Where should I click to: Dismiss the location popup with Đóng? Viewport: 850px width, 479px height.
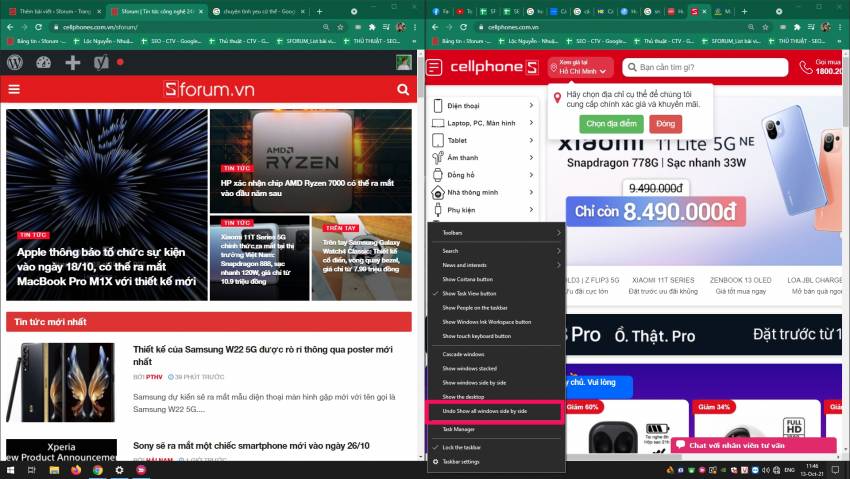point(665,124)
